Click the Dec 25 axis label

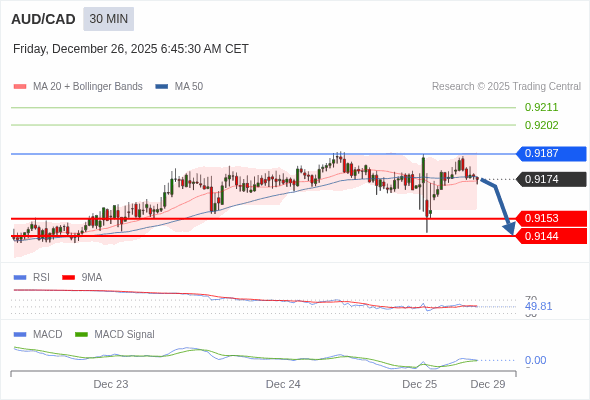(x=420, y=384)
